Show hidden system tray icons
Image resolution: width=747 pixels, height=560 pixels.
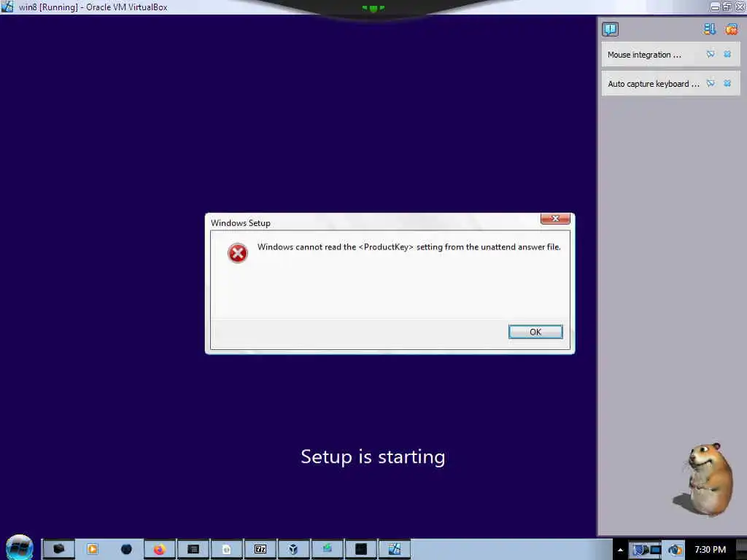[620, 550]
